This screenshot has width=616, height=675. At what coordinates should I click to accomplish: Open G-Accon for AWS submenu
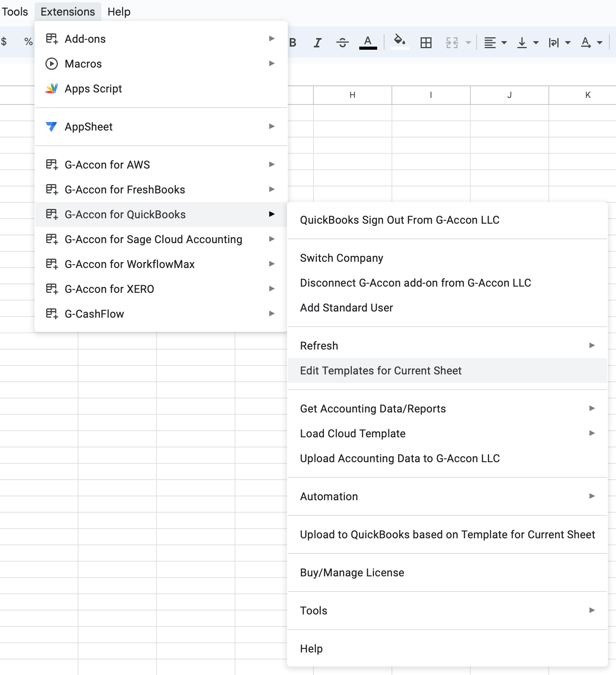coord(161,165)
